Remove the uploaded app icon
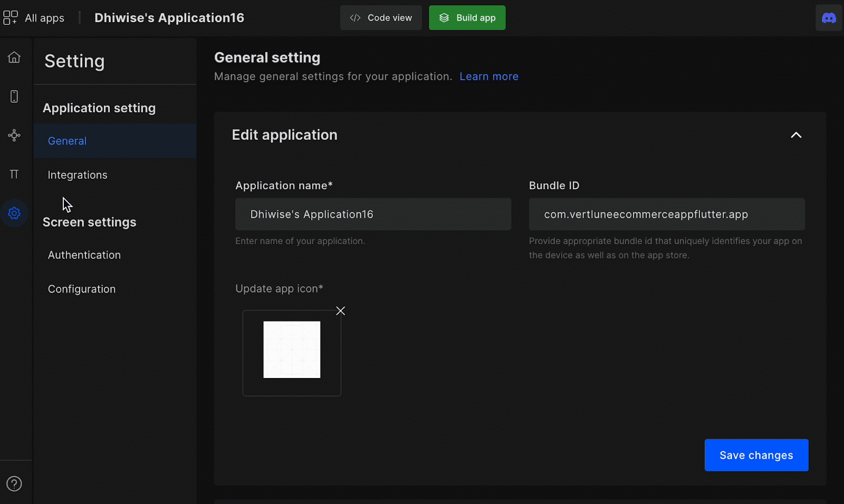Viewport: 844px width, 504px height. tap(340, 311)
